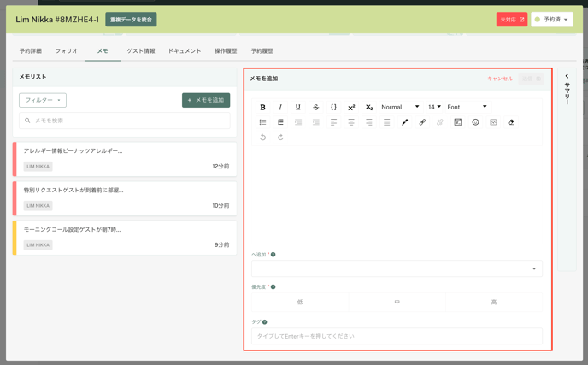Open the Normal block style dropdown

(x=400, y=108)
